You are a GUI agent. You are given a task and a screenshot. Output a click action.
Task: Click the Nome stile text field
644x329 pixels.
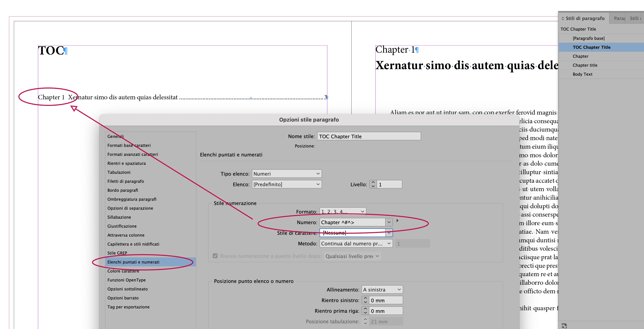369,136
